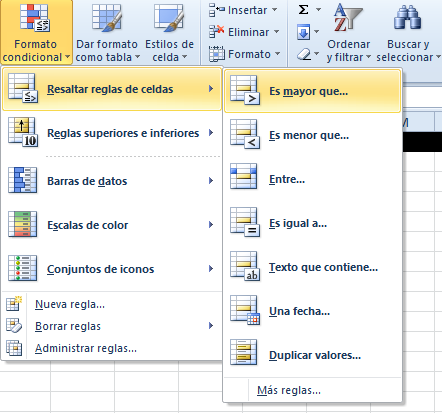Select Barras de datos menu item
Viewport: 442px width, 413px height.
pyautogui.click(x=112, y=181)
